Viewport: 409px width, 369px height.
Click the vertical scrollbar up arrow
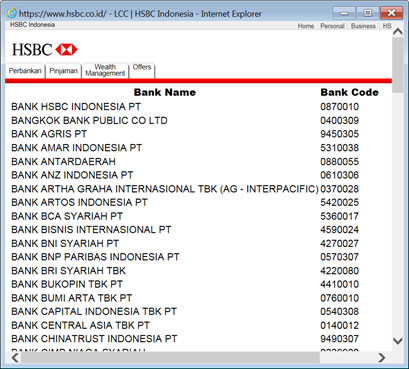[x=397, y=32]
